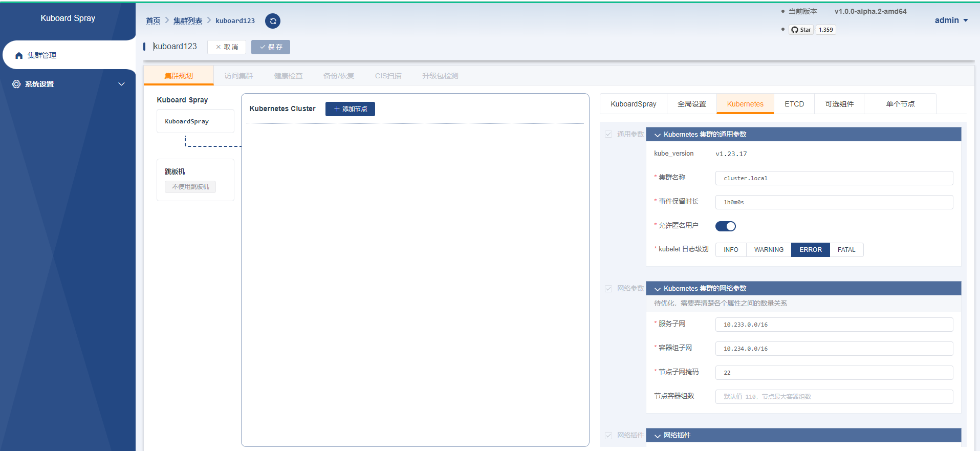Viewport: 980px width, 451px height.
Task: Click the v1.23.17 kube_version value
Action: pos(731,154)
